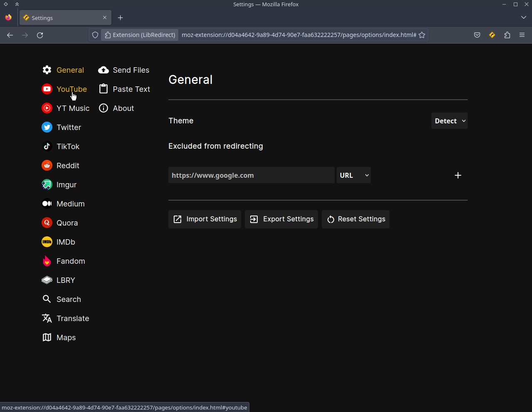Click the YT Music logo icon

(x=47, y=108)
